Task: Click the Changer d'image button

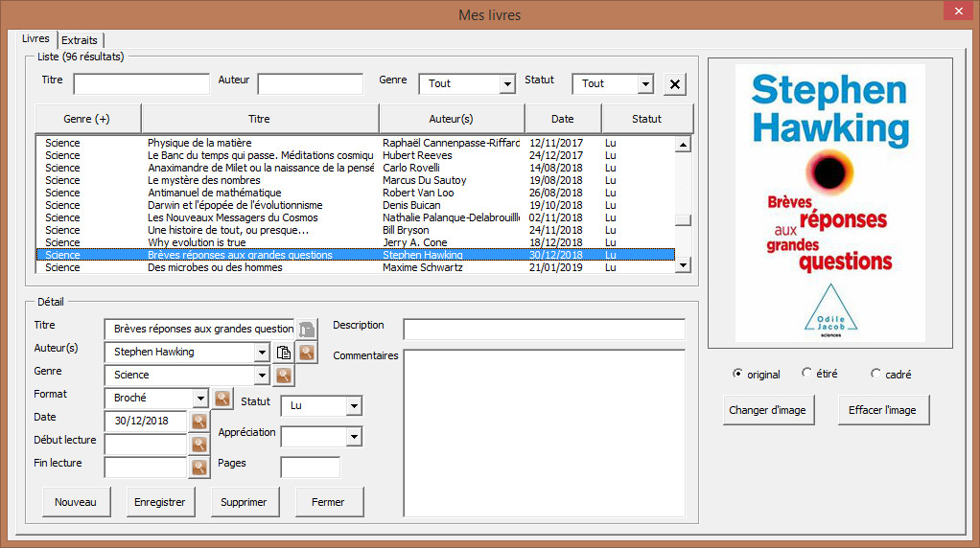Action: pyautogui.click(x=768, y=410)
